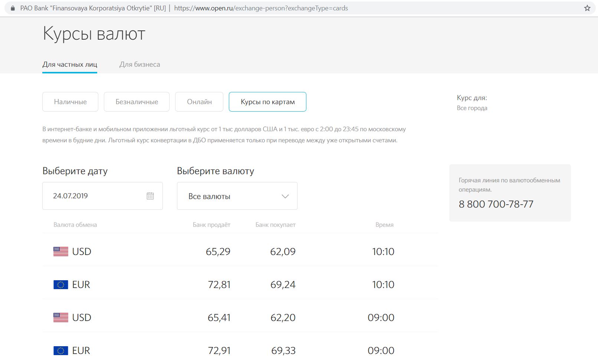Click the 'Выберите валюту' label
The height and width of the screenshot is (364, 598).
(216, 171)
